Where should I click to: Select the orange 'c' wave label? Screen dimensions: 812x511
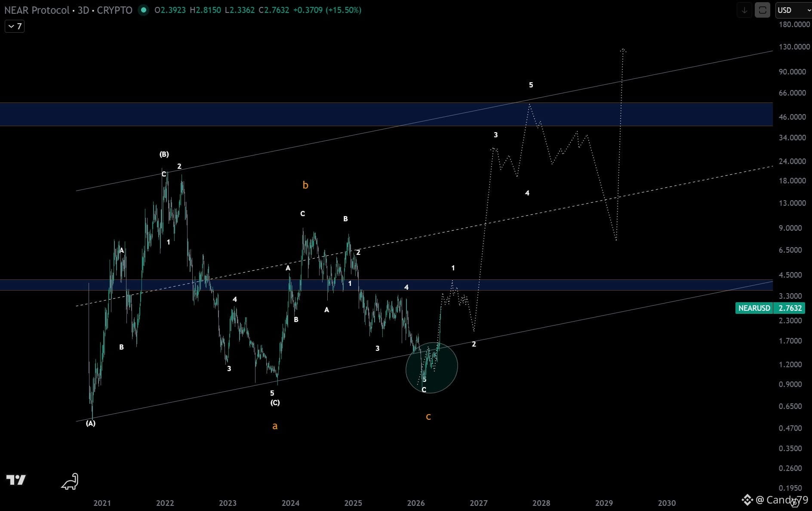click(428, 417)
